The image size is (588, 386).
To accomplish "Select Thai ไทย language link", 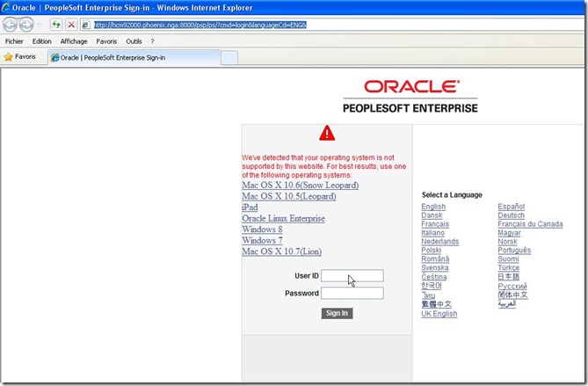I will (x=428, y=295).
